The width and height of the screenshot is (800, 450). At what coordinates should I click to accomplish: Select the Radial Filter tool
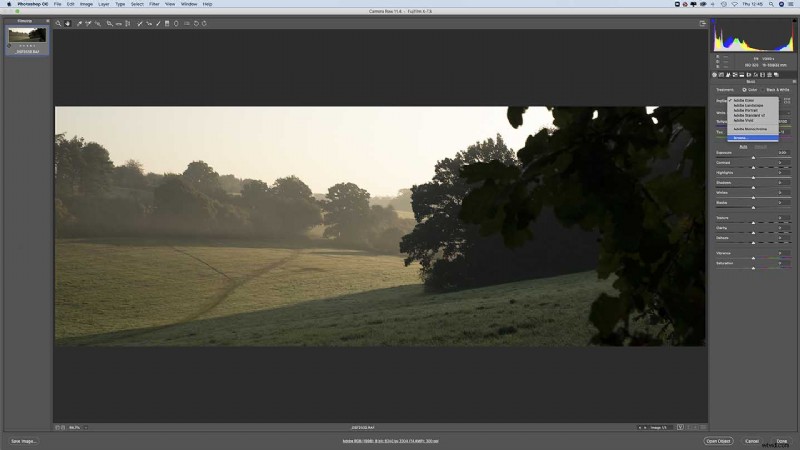176,23
